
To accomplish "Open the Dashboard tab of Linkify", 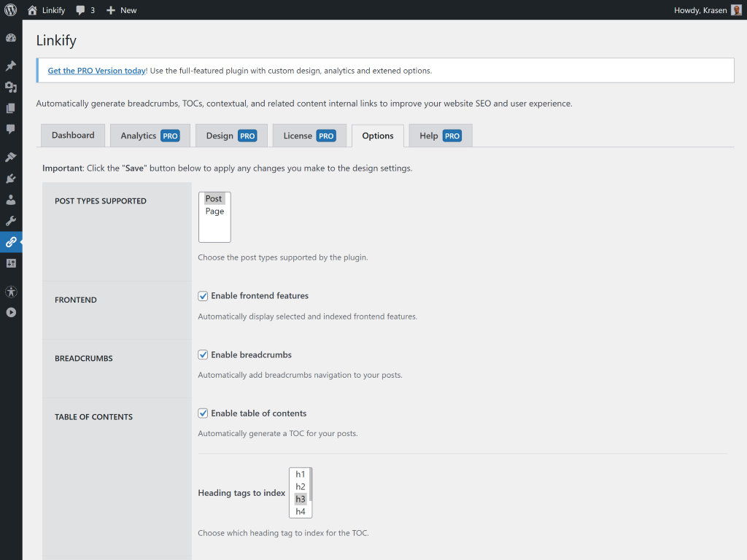I will click(x=72, y=135).
